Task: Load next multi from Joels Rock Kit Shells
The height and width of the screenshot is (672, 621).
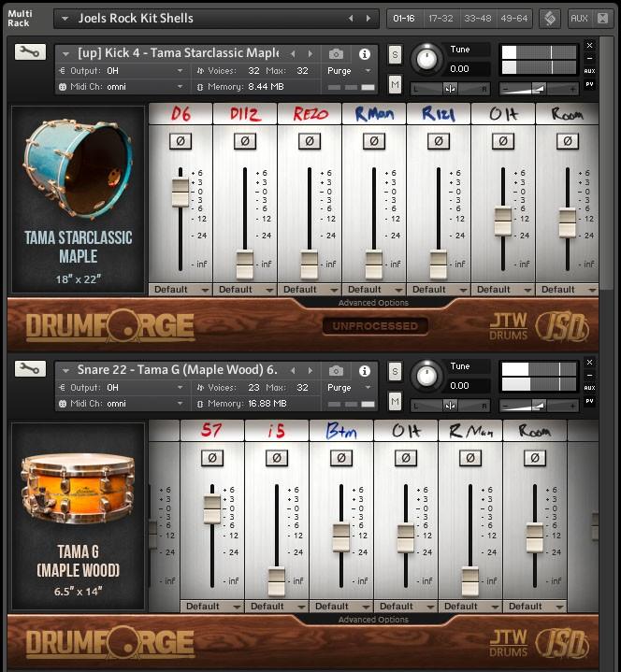Action: click(x=368, y=19)
